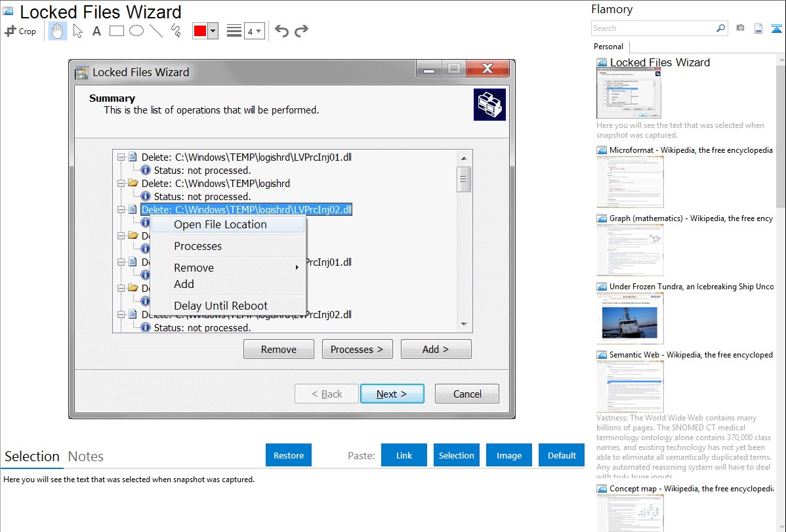Click the icon beside 'Under Frozen Tundra' title
The width and height of the screenshot is (786, 532).
tap(602, 287)
